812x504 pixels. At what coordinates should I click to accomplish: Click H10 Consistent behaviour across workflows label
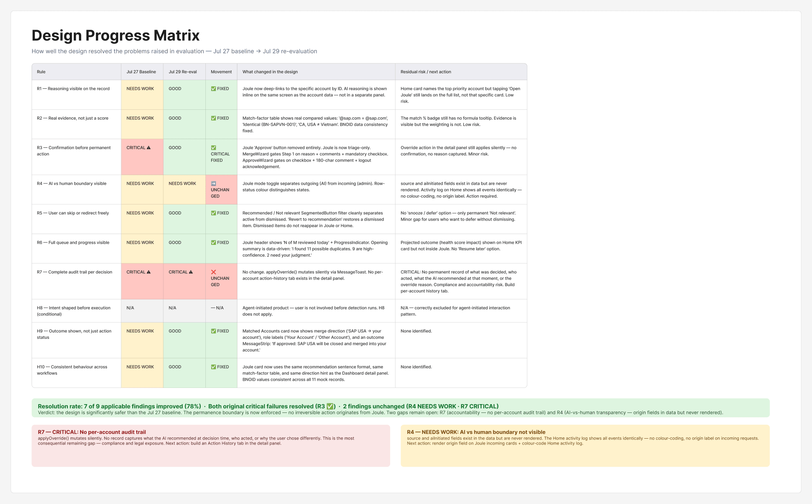pyautogui.click(x=72, y=370)
